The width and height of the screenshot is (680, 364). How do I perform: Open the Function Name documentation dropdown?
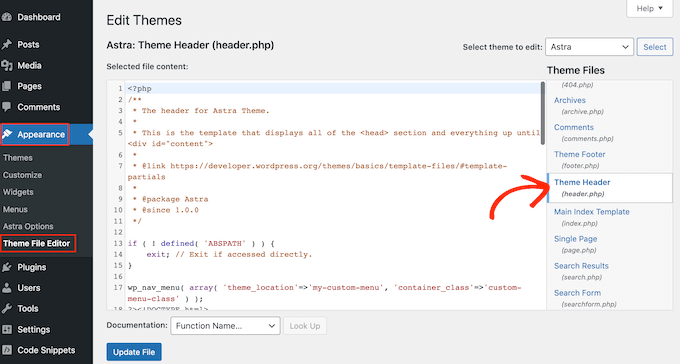click(x=225, y=326)
